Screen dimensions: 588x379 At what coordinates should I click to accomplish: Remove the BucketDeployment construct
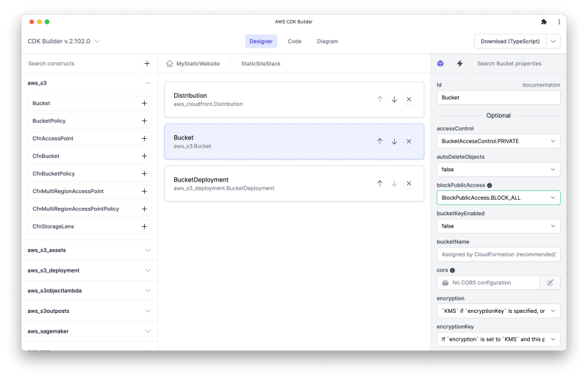click(409, 184)
